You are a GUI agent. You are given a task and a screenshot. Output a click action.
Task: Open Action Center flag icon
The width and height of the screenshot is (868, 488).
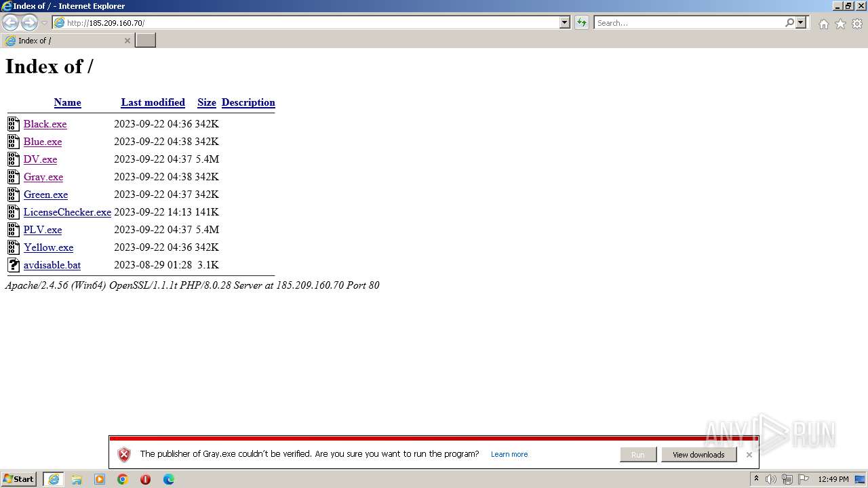tap(803, 479)
